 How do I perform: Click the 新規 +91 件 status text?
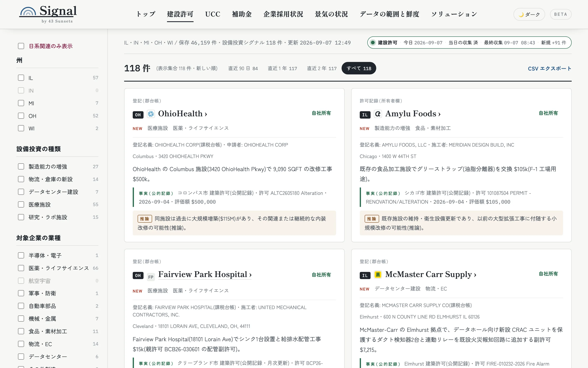click(x=553, y=43)
